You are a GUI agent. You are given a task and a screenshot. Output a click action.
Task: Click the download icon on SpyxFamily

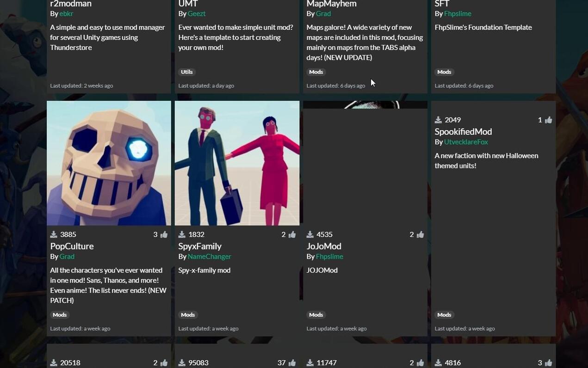pos(182,234)
